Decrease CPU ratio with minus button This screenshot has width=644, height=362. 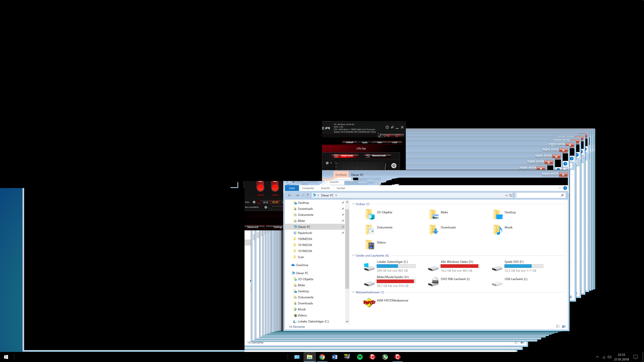click(258, 202)
